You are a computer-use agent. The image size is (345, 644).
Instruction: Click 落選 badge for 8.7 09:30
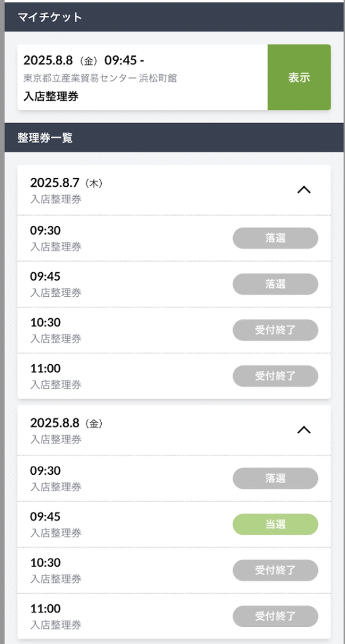pyautogui.click(x=275, y=238)
